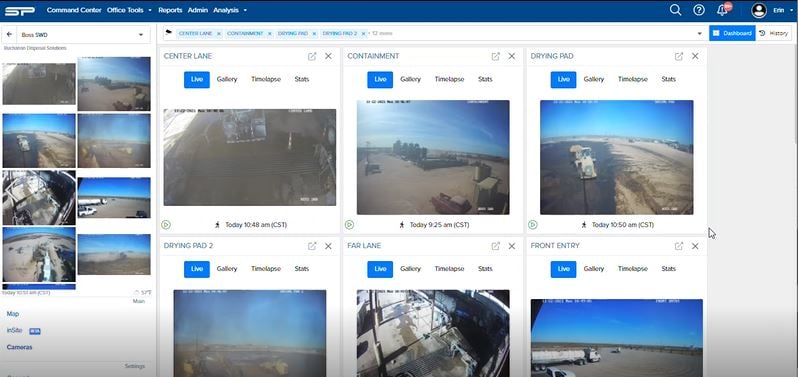Close the CENTER LANE panel

pos(328,56)
